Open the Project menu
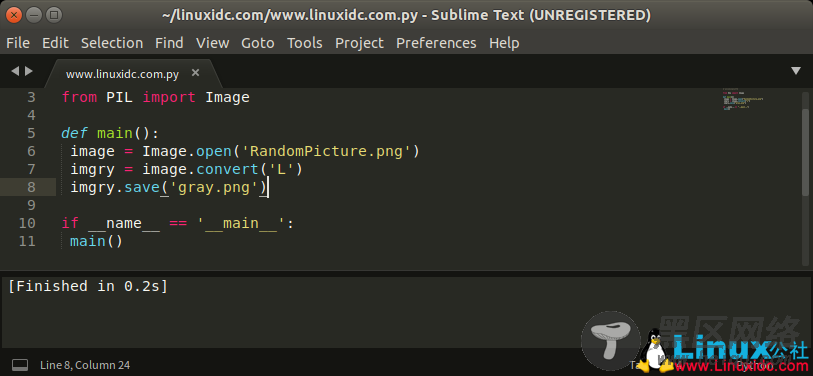Screen dimensions: 813x376 coord(359,43)
